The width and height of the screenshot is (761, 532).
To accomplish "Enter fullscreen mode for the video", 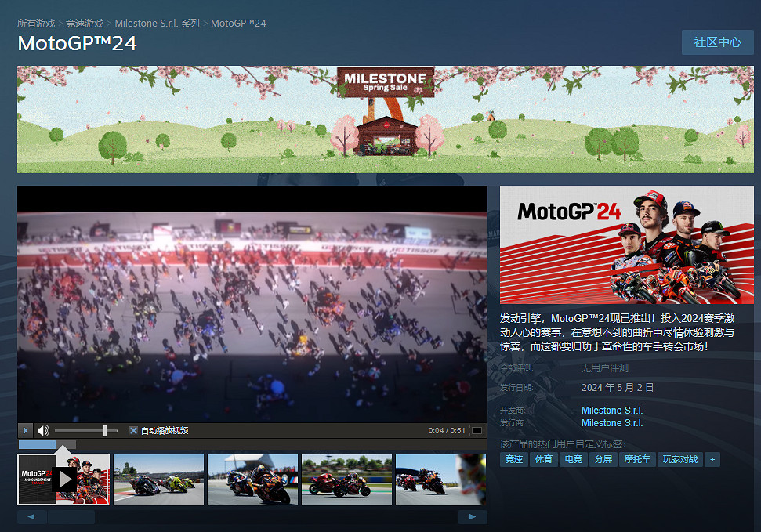I will coord(476,430).
